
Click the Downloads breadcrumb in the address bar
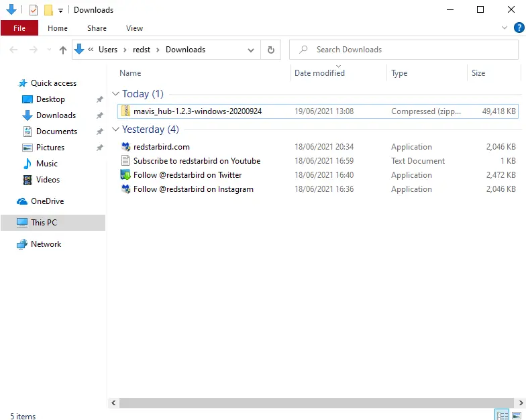[185, 50]
